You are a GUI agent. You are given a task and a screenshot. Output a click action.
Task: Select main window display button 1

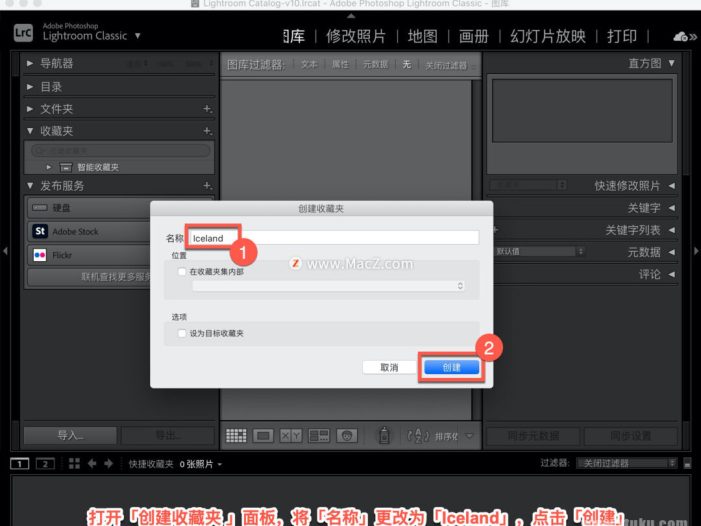[20, 464]
